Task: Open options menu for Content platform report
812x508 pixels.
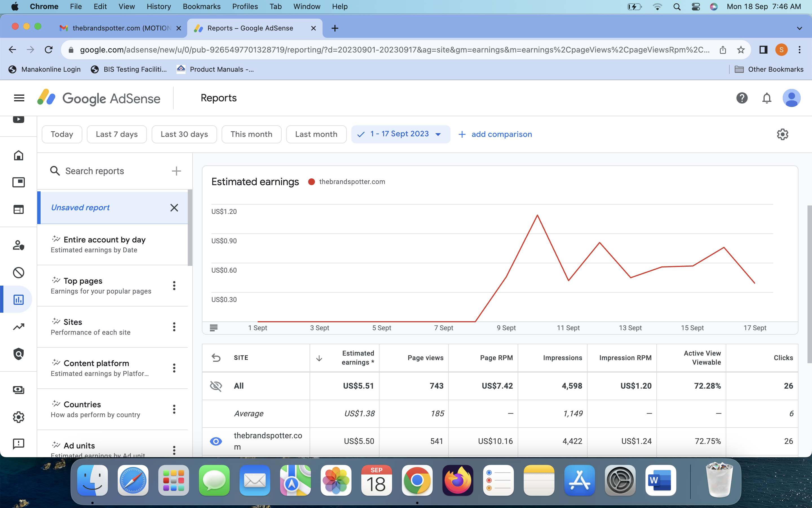Action: [174, 368]
